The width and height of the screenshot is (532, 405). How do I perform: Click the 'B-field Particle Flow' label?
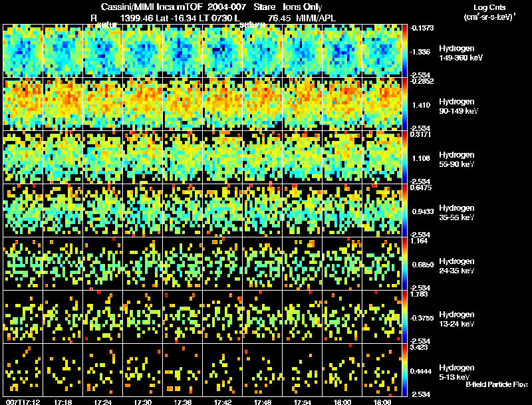click(497, 384)
